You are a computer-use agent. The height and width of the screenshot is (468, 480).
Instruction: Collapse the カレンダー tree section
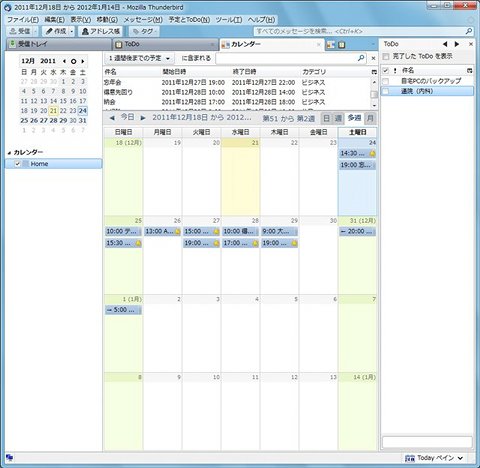[x=9, y=153]
